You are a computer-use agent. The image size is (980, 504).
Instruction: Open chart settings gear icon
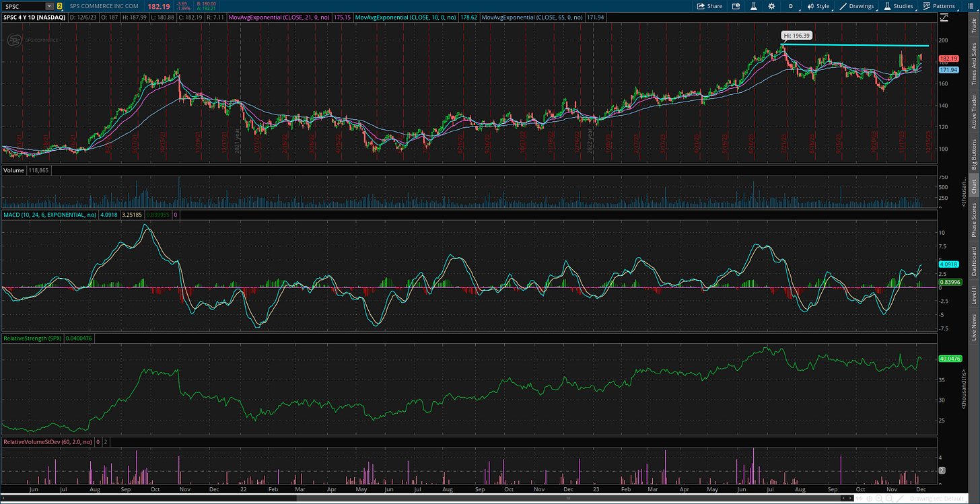(x=772, y=6)
